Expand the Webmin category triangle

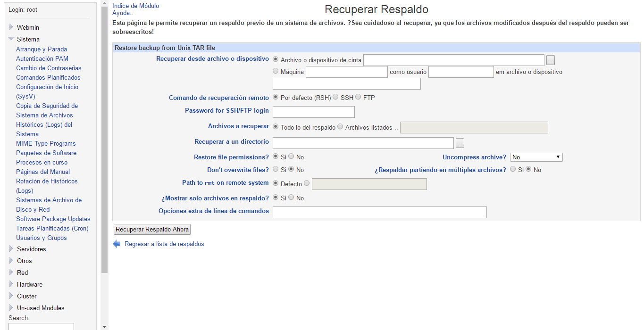(x=11, y=27)
